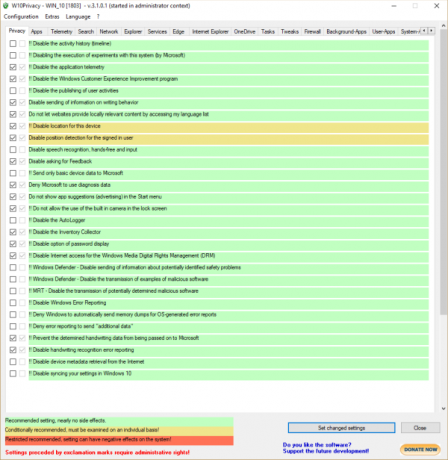Open the Configuration menu
The height and width of the screenshot is (460, 448).
[21, 17]
